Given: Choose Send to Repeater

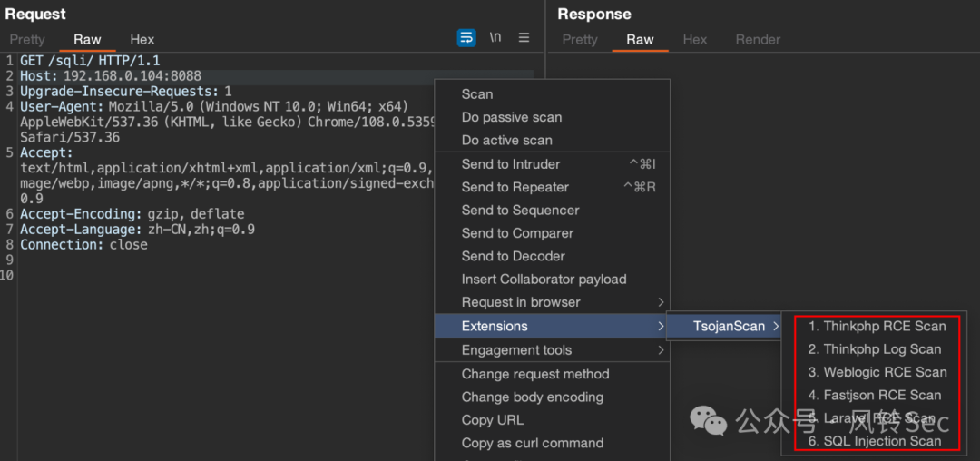Looking at the screenshot, I should [x=514, y=187].
